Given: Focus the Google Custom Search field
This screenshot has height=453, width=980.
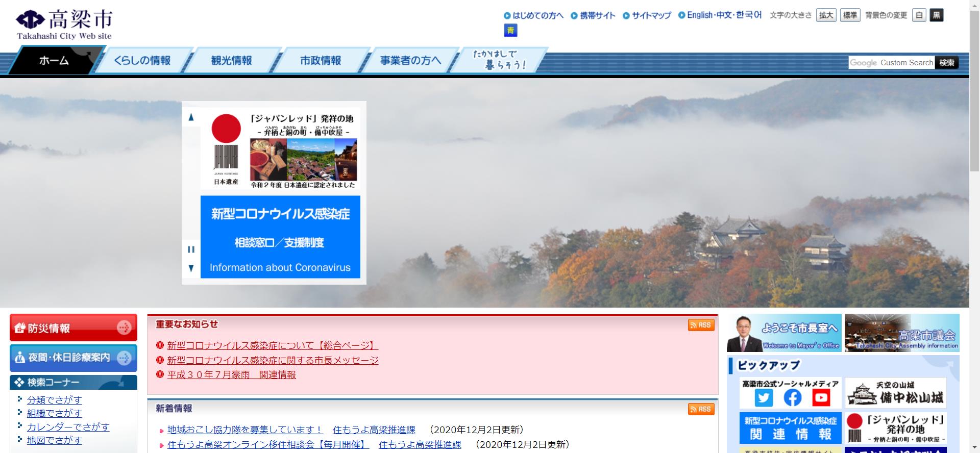Looking at the screenshot, I should [891, 63].
